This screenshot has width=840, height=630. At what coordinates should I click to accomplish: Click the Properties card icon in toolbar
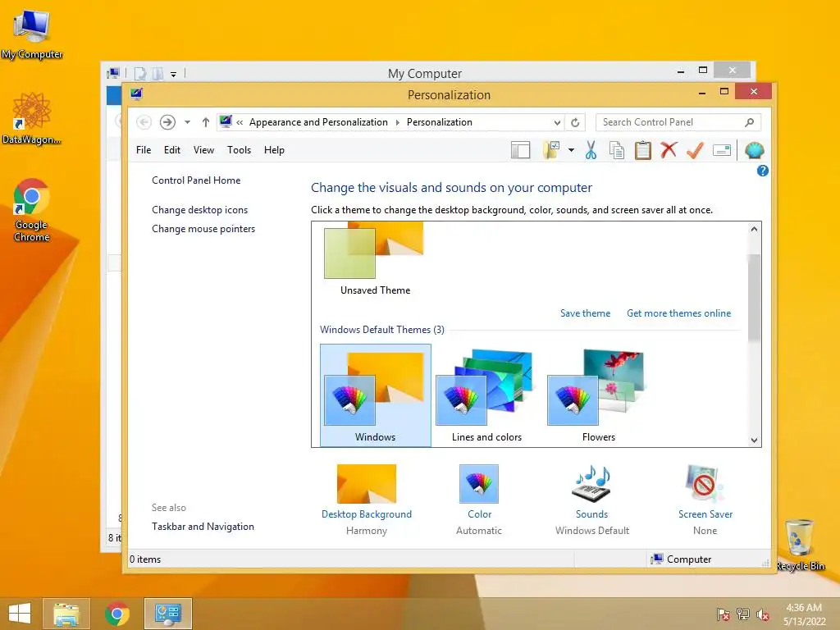point(722,151)
